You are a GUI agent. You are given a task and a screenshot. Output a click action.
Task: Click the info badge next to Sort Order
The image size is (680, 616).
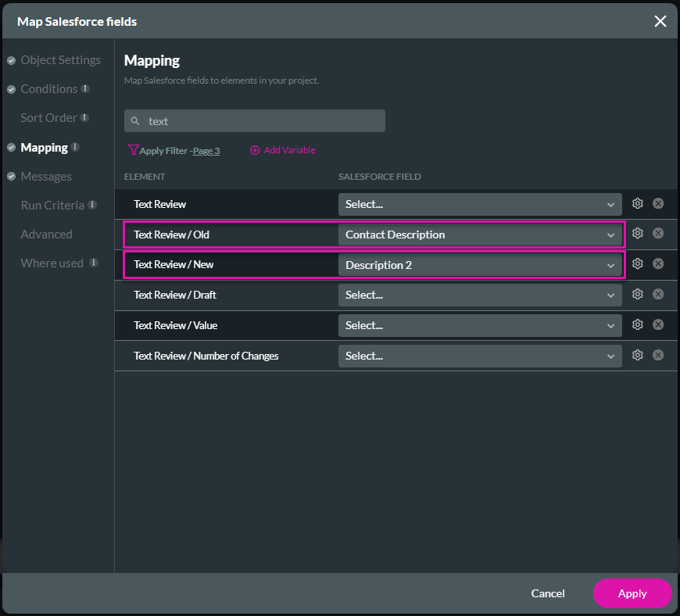point(84,117)
